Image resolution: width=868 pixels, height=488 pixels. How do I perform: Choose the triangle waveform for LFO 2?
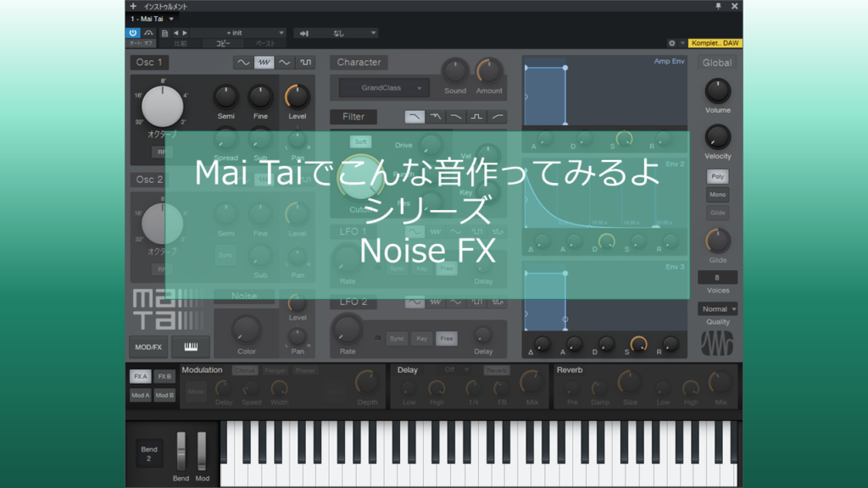click(455, 302)
